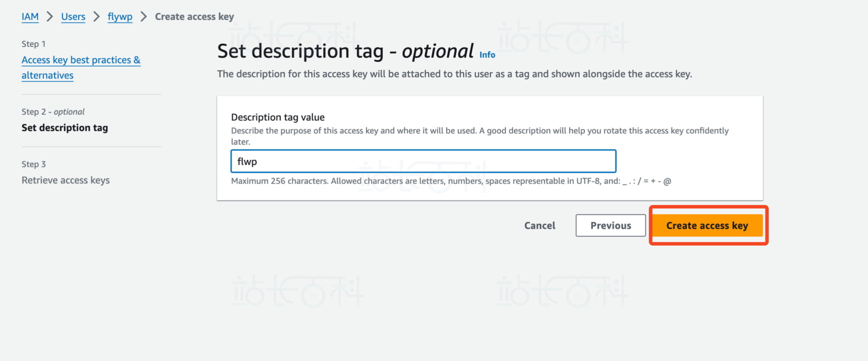Select the Create access key breadcrumb text
Screen dimensions: 868x361
194,17
